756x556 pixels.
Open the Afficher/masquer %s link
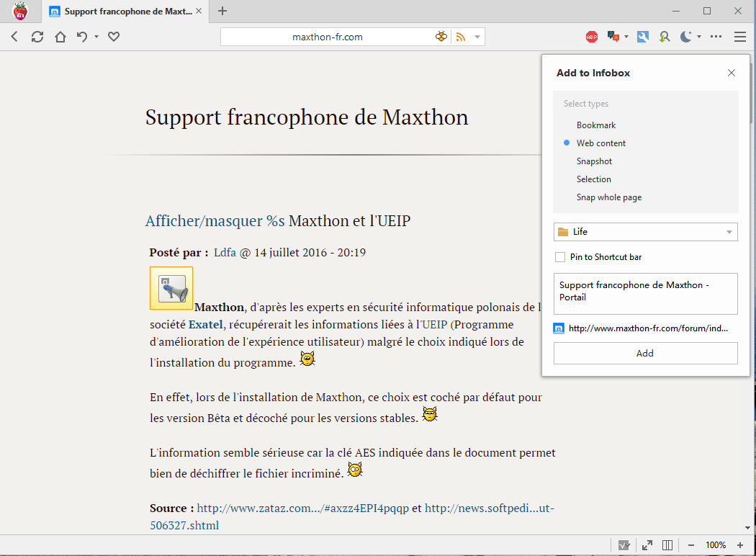tap(215, 221)
